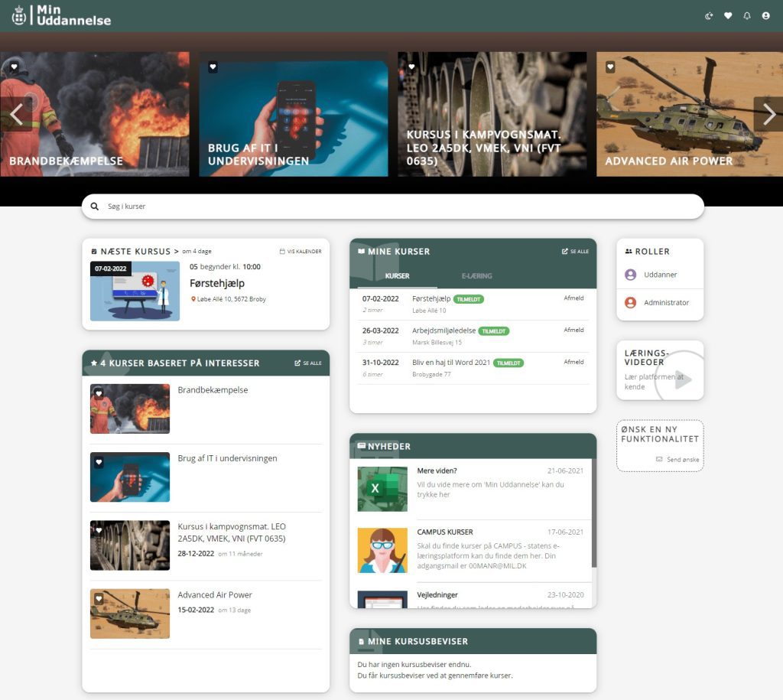Click location pin for Løbe Allé 10
The width and height of the screenshot is (783, 700).
(193, 299)
